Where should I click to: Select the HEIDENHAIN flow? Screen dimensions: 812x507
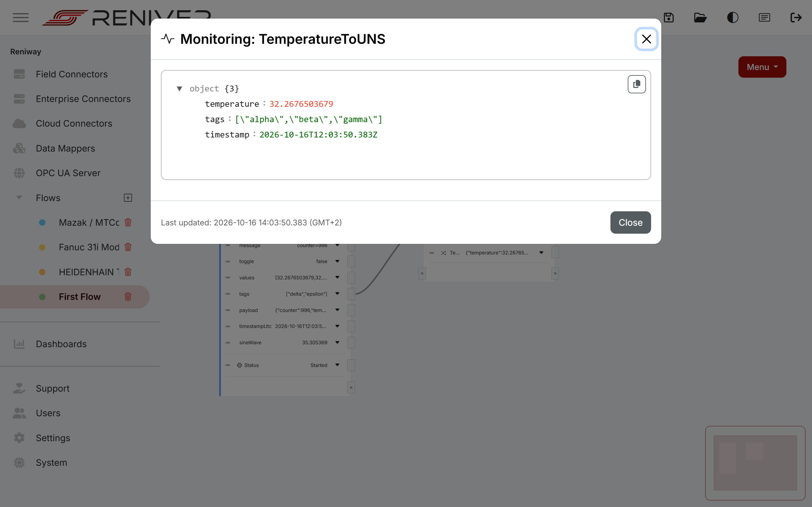(89, 272)
